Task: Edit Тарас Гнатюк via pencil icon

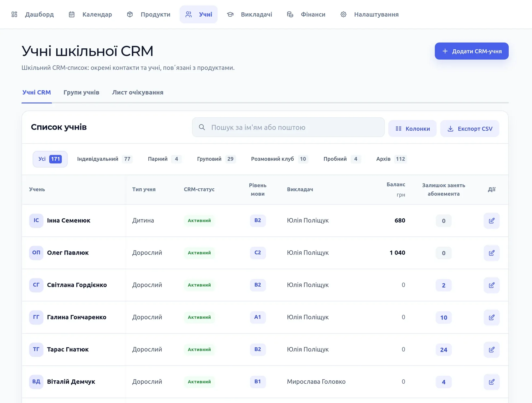Action: pos(491,350)
